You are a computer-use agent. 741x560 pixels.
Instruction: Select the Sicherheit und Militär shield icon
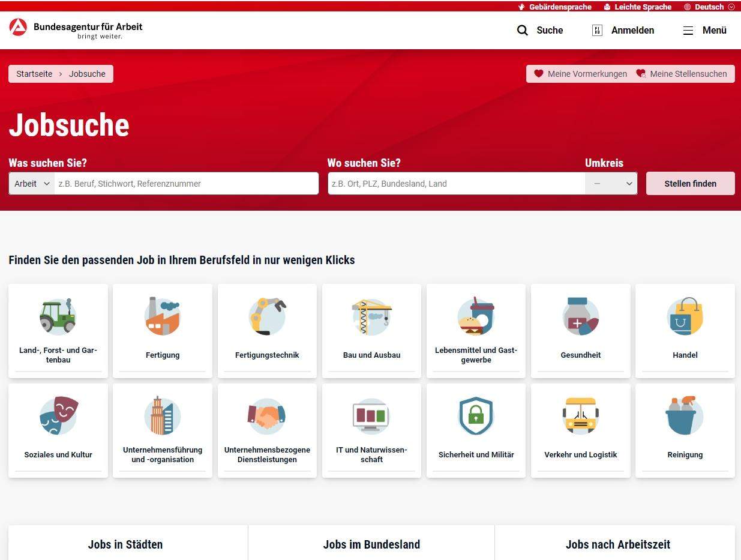(x=476, y=416)
